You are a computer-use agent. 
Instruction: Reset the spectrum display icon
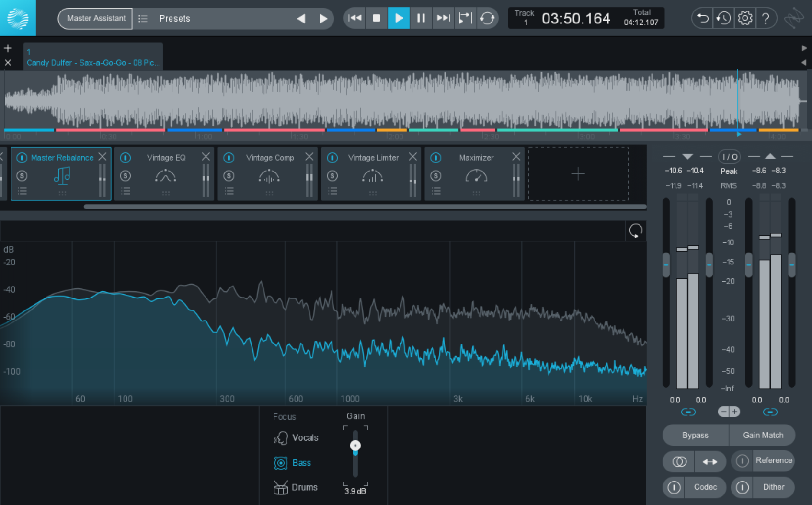coord(636,231)
